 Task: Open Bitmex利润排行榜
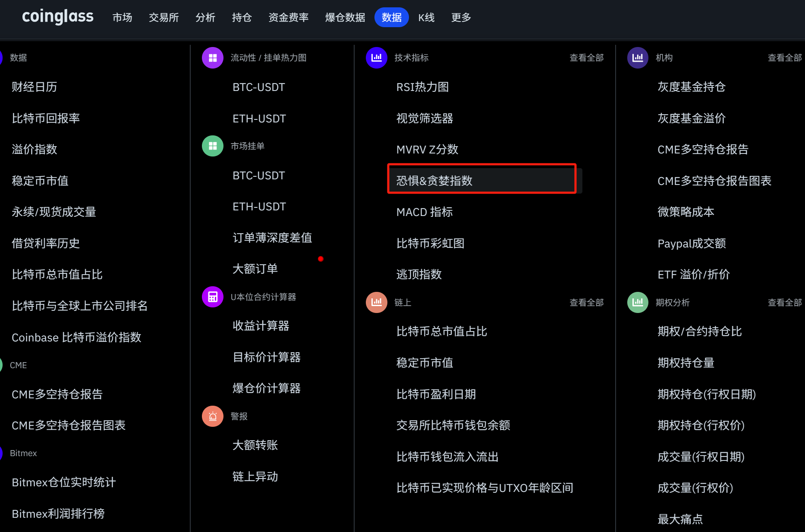58,514
